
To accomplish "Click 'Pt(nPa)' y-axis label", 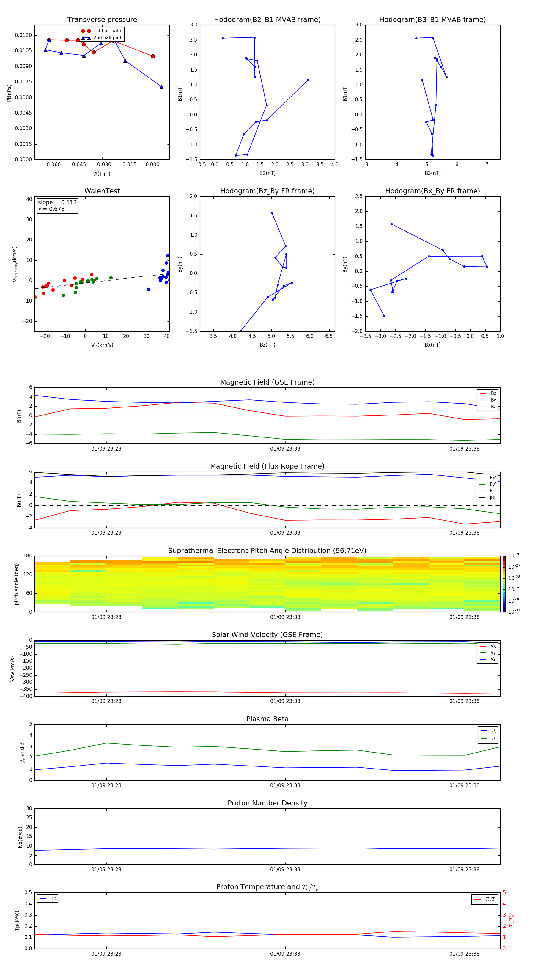I will point(9,93).
